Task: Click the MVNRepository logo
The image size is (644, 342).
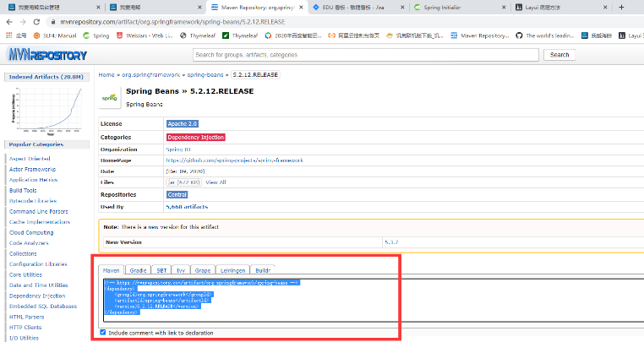Action: 46,54
